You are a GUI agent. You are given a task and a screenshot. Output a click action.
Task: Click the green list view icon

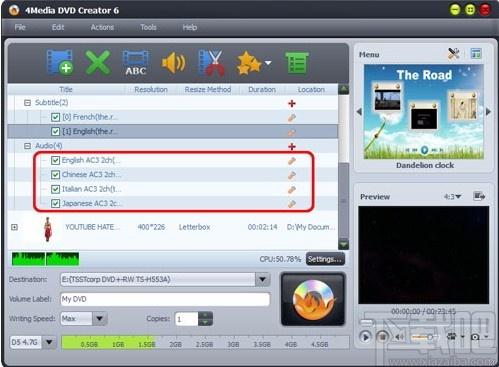coord(297,62)
